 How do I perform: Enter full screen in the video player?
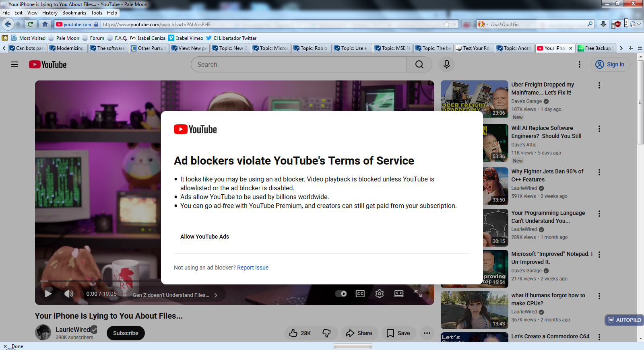[x=418, y=294]
